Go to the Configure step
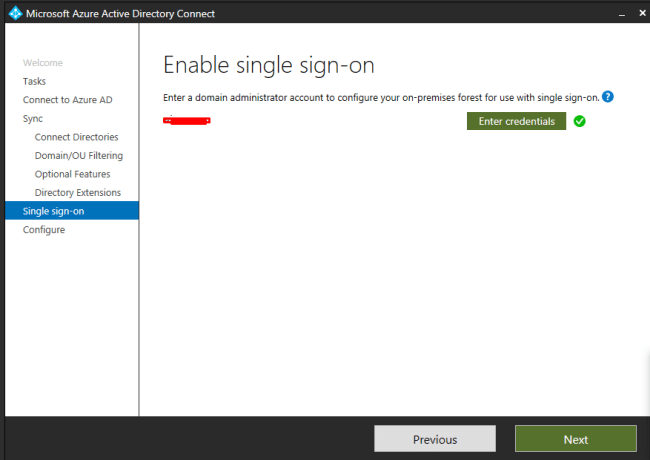This screenshot has height=460, width=650. pos(44,230)
